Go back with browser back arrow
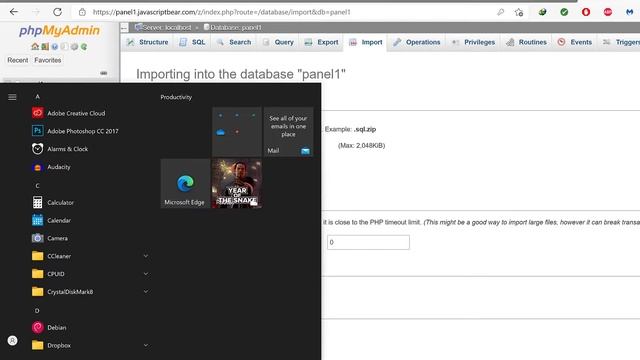This screenshot has width=640, height=360. click(x=14, y=12)
